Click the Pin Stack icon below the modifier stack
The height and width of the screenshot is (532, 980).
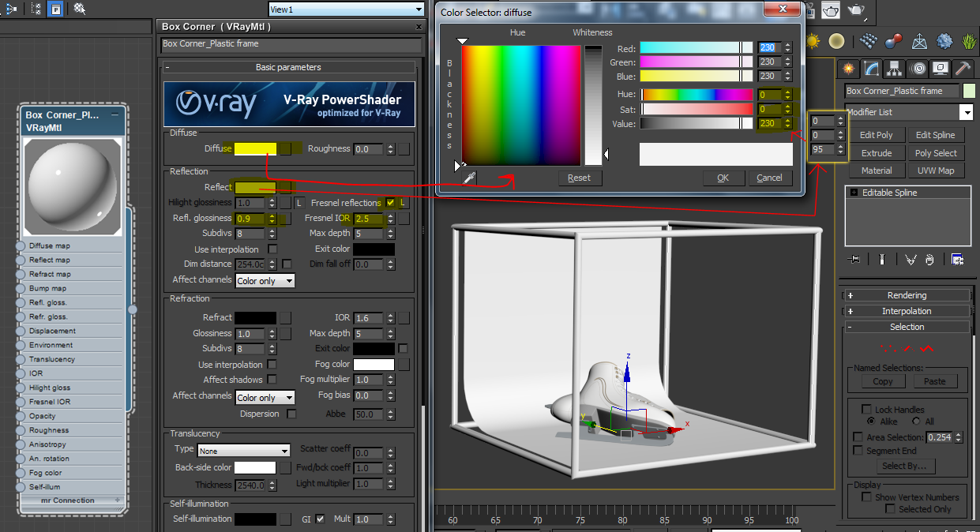pyautogui.click(x=853, y=258)
